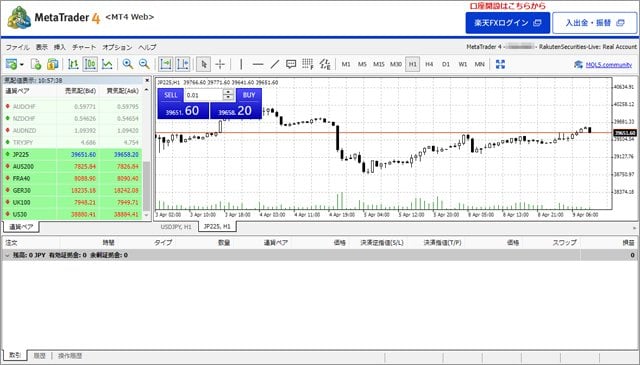Viewport: 640px width, 365px height.
Task: Open the 操作履歴 tab
Action: (70, 356)
